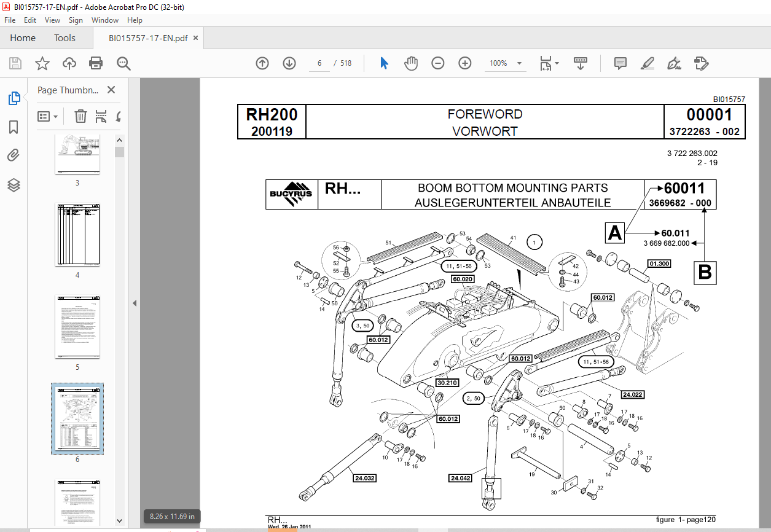Click the part label 24.032 in diagram
Image resolution: width=771 pixels, height=532 pixels.
coord(364,478)
